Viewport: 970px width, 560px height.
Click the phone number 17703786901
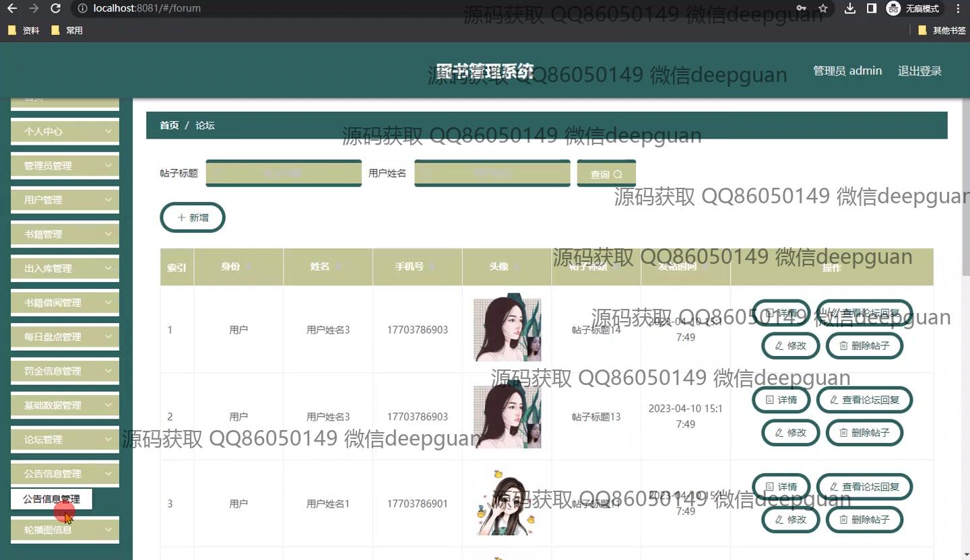[417, 503]
